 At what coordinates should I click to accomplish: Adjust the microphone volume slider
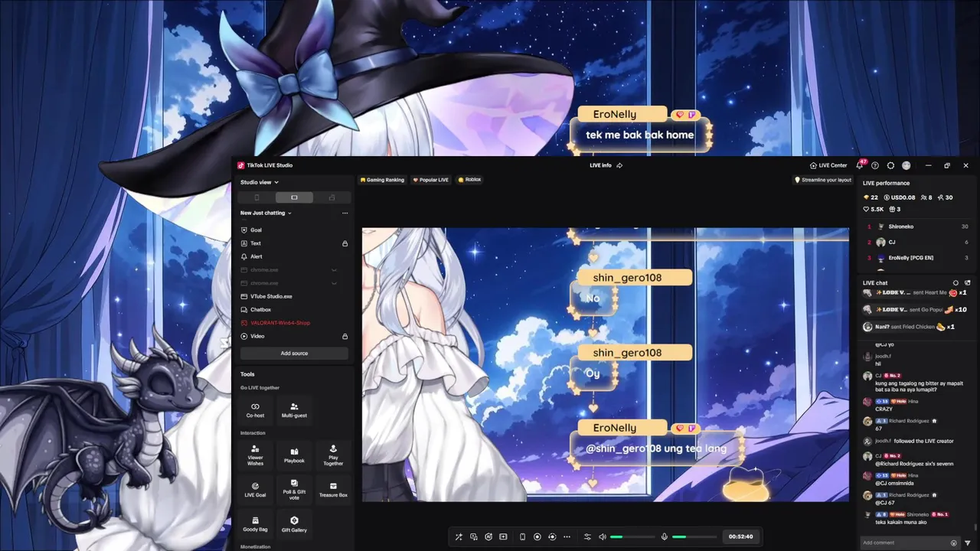tap(694, 536)
